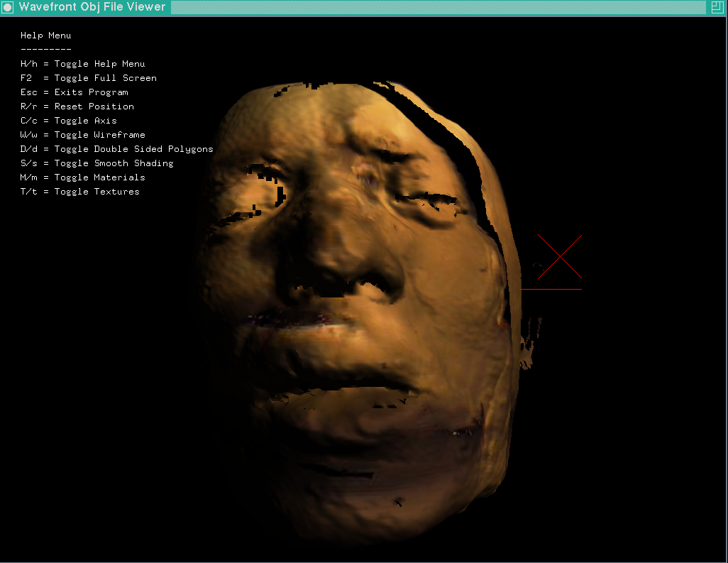Select the 'R/r = Reset Position' line

(77, 106)
